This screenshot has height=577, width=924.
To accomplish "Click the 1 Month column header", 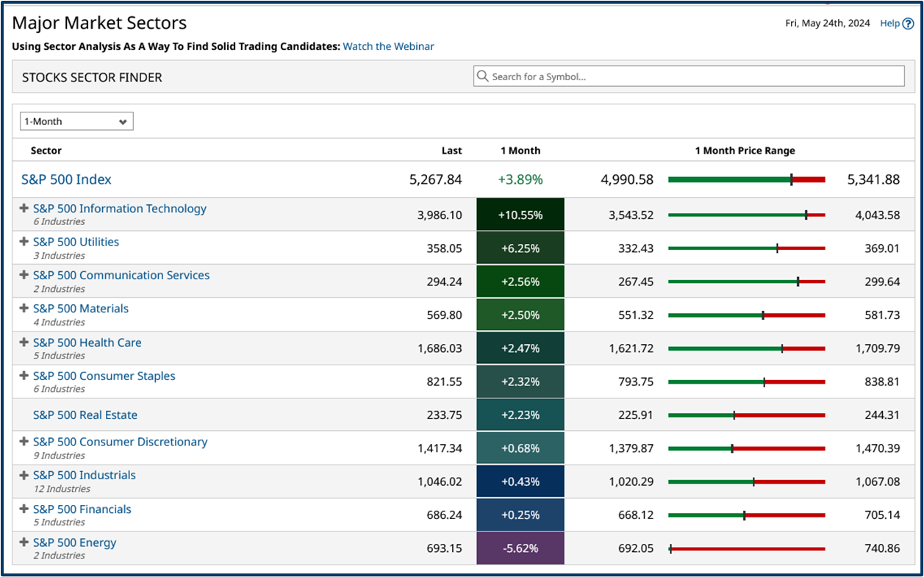I will (x=520, y=150).
